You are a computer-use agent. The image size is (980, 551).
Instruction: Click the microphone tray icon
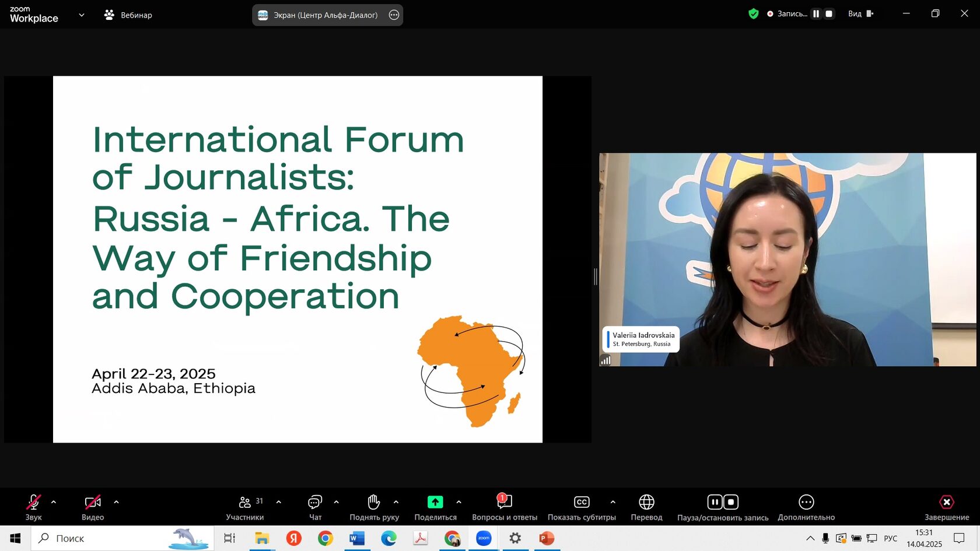(825, 538)
